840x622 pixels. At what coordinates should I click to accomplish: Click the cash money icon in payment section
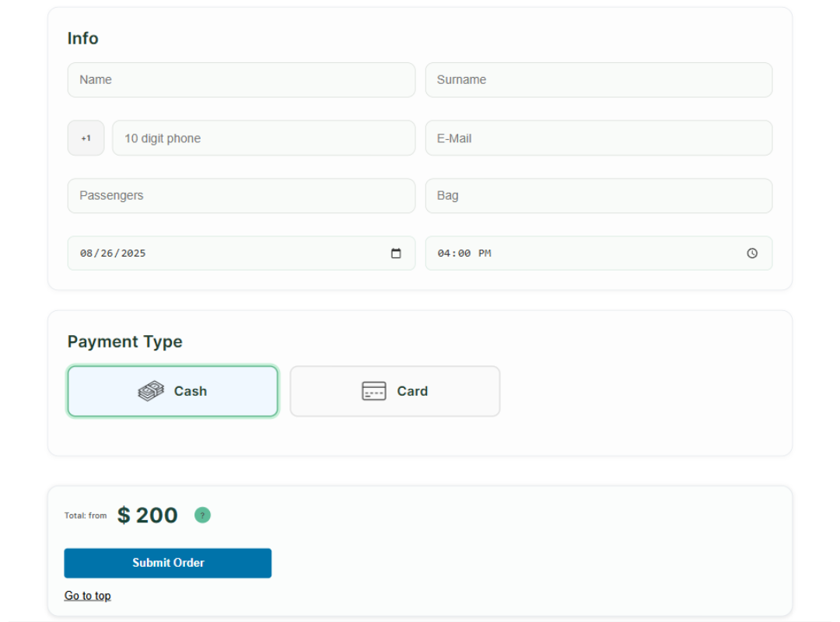[x=149, y=390]
